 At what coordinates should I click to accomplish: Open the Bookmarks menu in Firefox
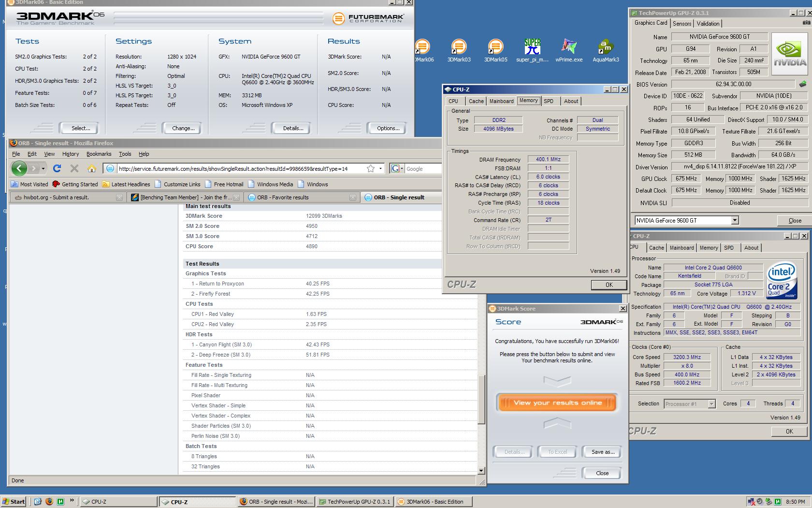(x=99, y=154)
